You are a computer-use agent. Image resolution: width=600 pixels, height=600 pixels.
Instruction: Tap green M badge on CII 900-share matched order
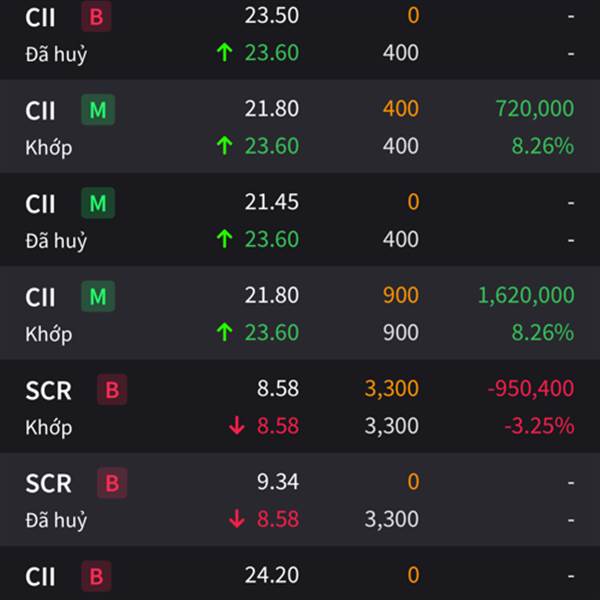(98, 296)
